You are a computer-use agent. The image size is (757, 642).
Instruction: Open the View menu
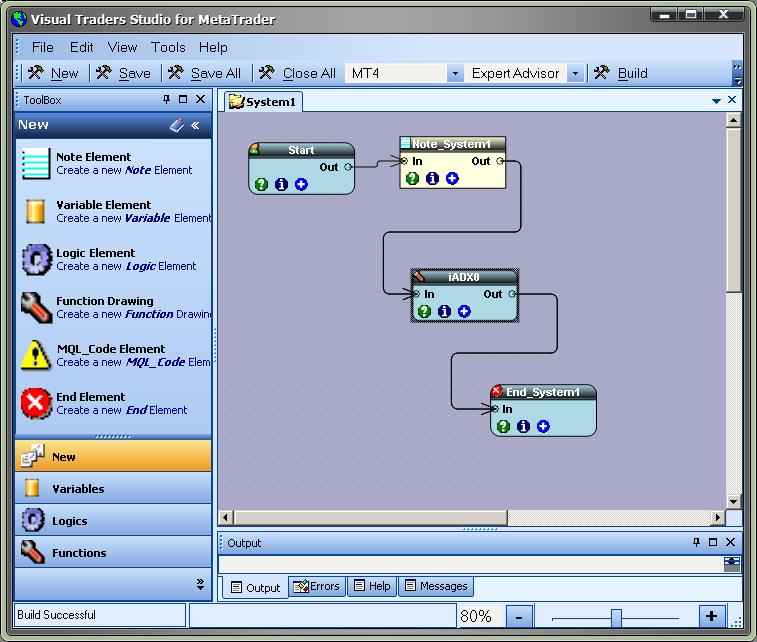tap(122, 47)
